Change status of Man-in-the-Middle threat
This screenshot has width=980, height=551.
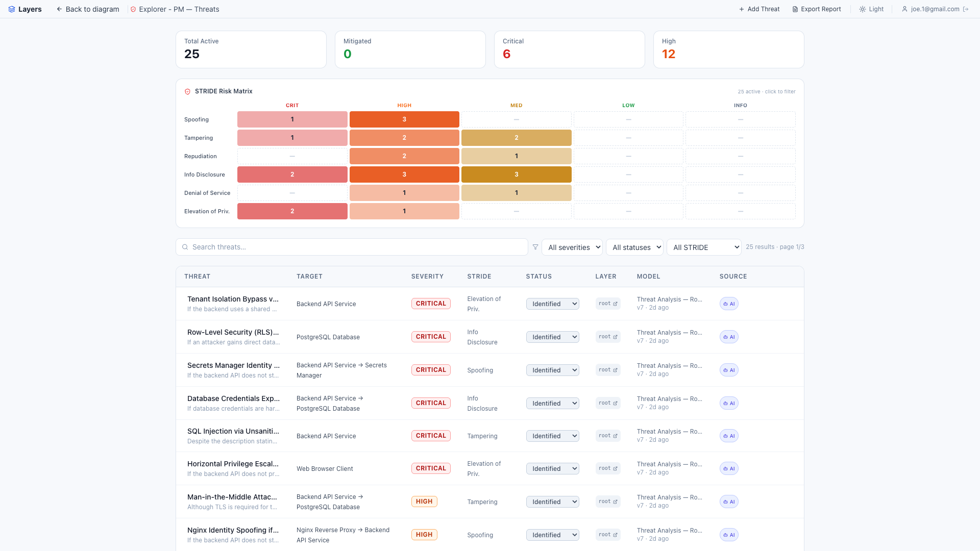553,502
